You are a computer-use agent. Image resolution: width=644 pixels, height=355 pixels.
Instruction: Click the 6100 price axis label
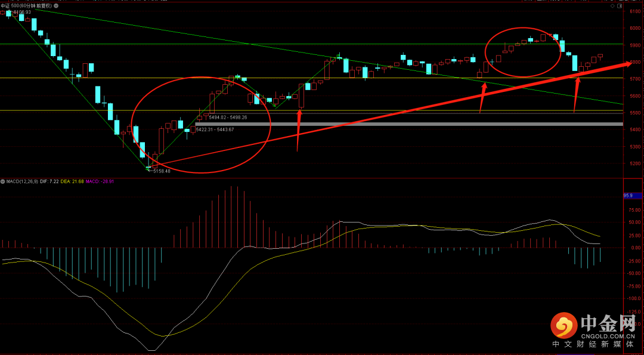click(x=635, y=11)
